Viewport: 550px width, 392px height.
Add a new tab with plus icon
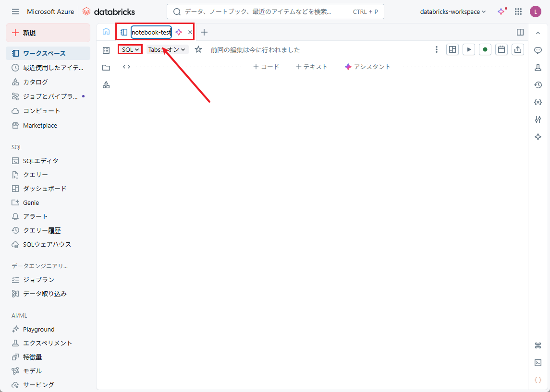(204, 32)
